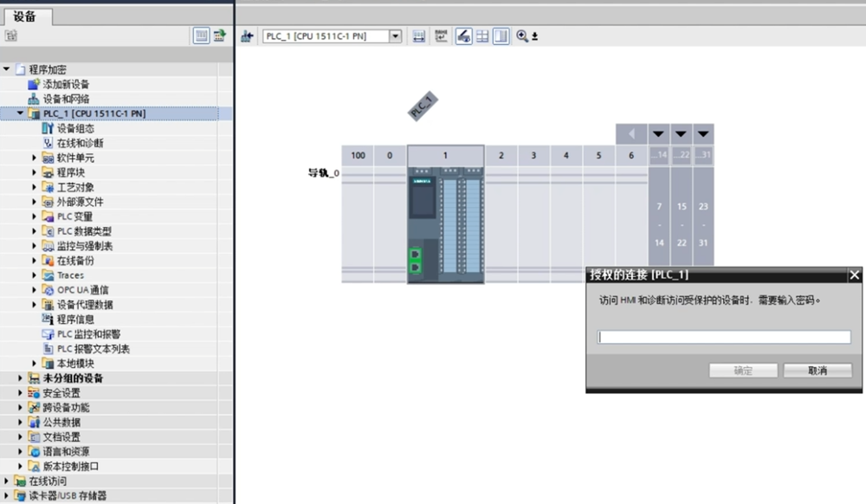Toggle the right-most split view toolbar button
Screen dimensions: 866x504
(501, 36)
